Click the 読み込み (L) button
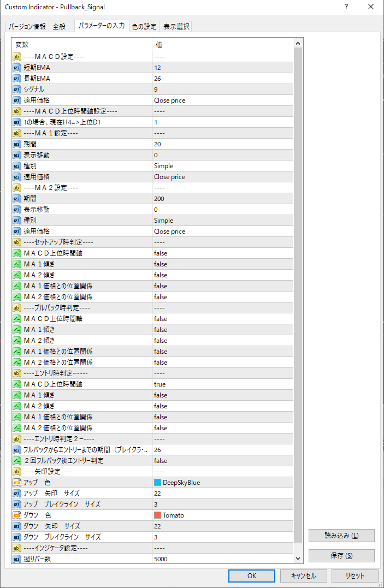Screen dimensions: 384x588 [341, 536]
